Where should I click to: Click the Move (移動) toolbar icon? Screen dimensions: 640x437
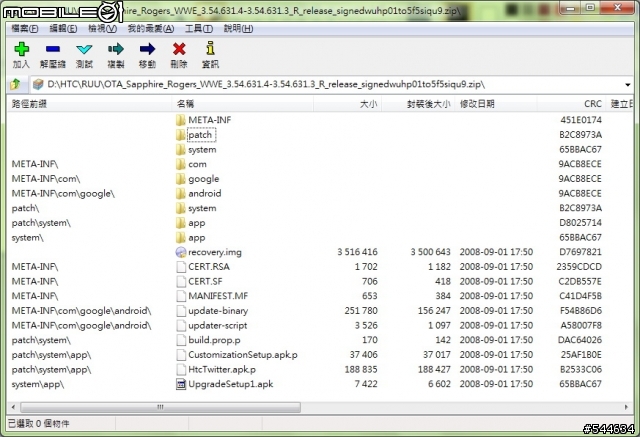point(147,49)
